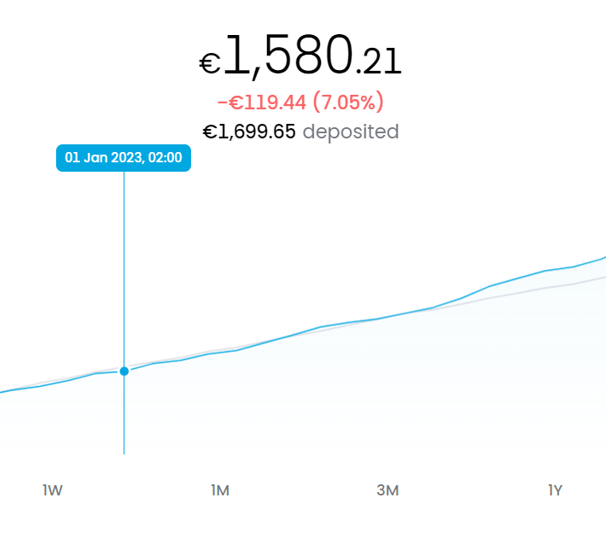Click the .21 cents portion of balance
This screenshot has height=533, width=606.
click(379, 61)
